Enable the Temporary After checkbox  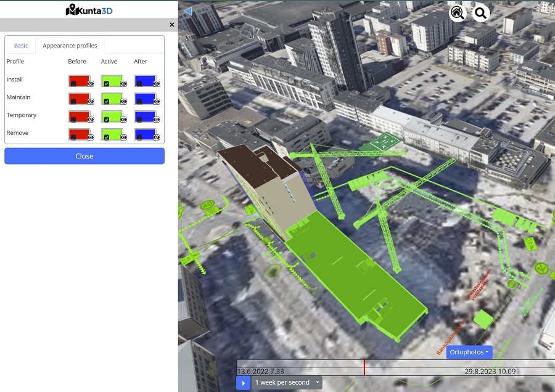(139, 119)
